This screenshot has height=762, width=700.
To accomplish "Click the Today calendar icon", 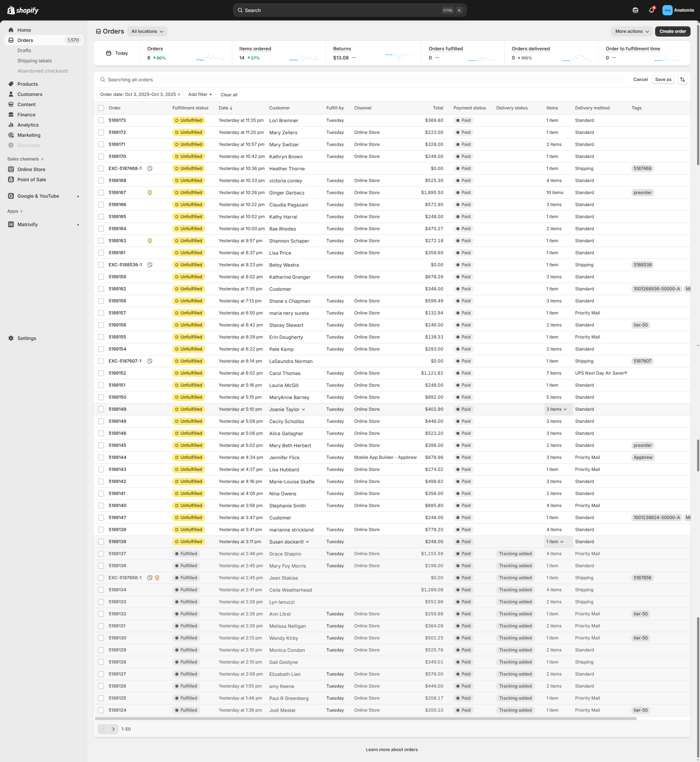I will (109, 53).
